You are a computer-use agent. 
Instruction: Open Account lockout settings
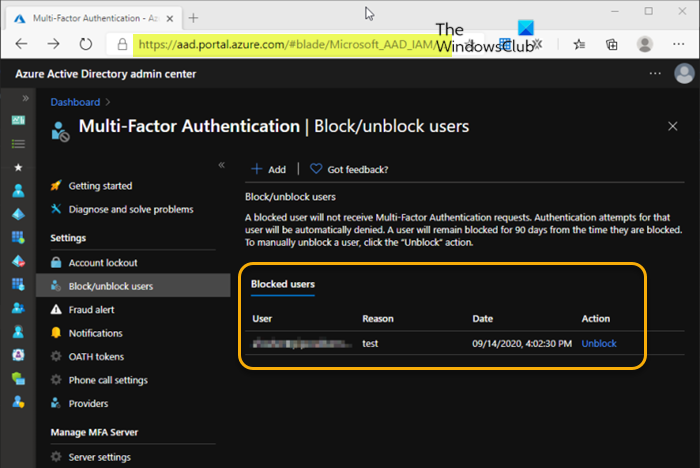103,263
